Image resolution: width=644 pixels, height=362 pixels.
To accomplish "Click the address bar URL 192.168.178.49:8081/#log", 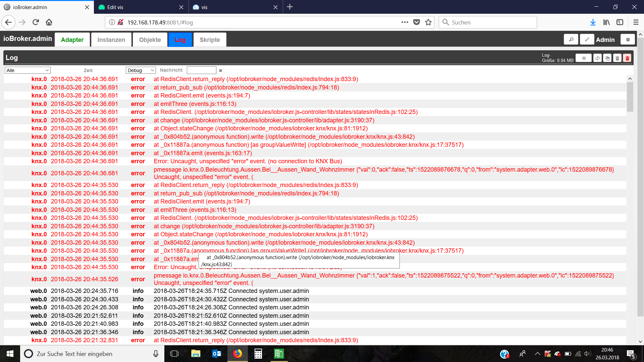I will coord(160,22).
